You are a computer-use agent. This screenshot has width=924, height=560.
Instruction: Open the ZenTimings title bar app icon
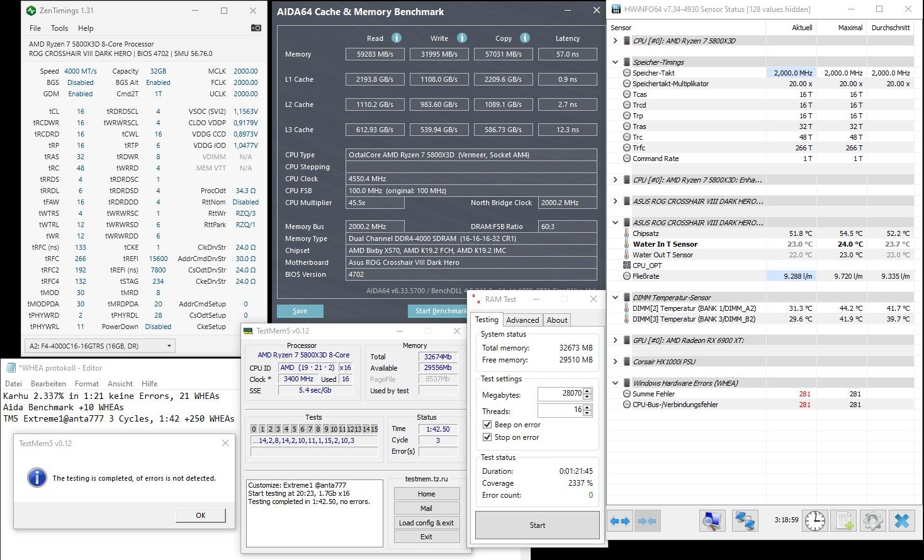[31, 11]
